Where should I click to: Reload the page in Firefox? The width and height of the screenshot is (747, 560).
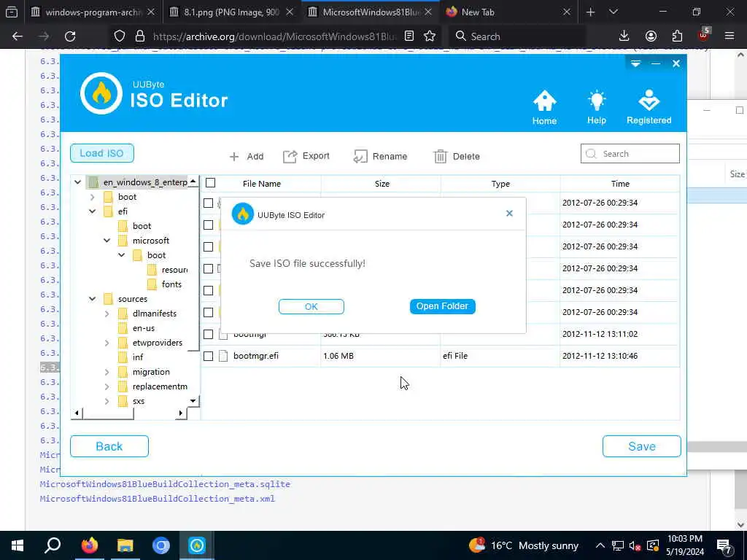point(70,36)
